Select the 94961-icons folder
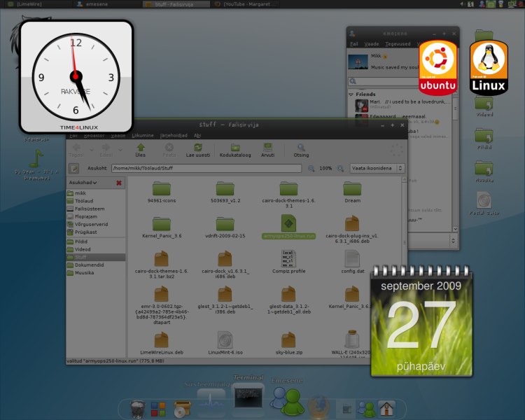Viewport: 525px width, 420px height. [x=162, y=192]
